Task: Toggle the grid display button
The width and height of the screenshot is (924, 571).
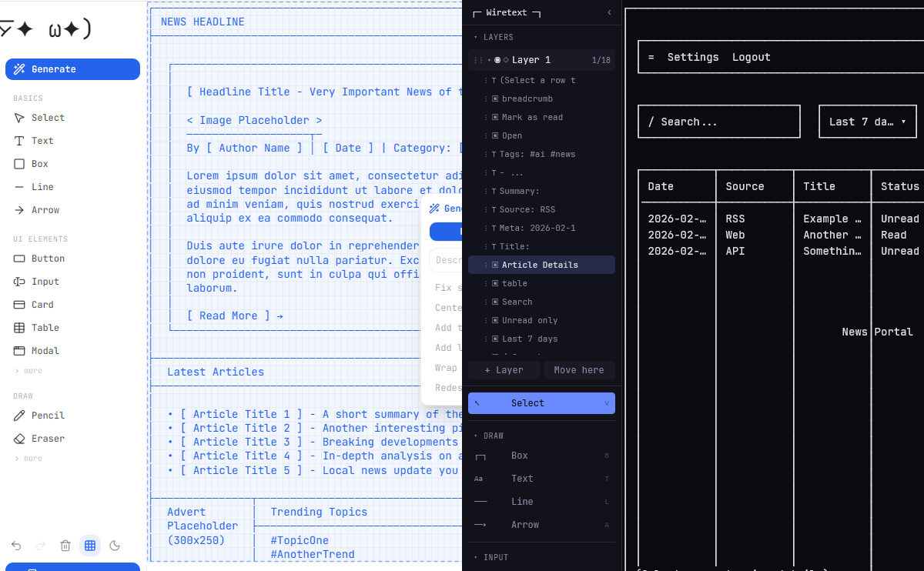Action: click(x=90, y=546)
